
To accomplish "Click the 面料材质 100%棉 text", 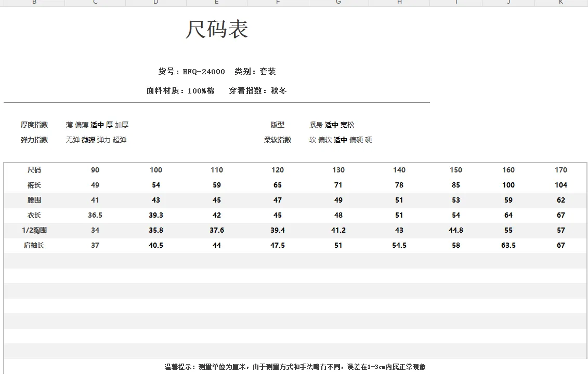I will pyautogui.click(x=180, y=91).
